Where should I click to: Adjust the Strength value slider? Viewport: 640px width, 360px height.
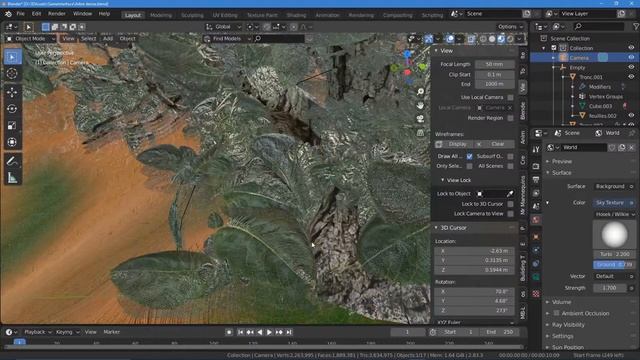(610, 288)
